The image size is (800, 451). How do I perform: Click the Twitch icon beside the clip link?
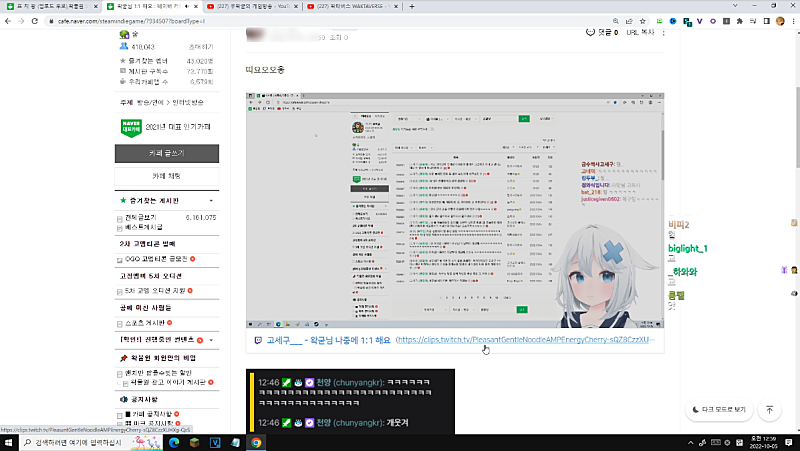(x=258, y=340)
